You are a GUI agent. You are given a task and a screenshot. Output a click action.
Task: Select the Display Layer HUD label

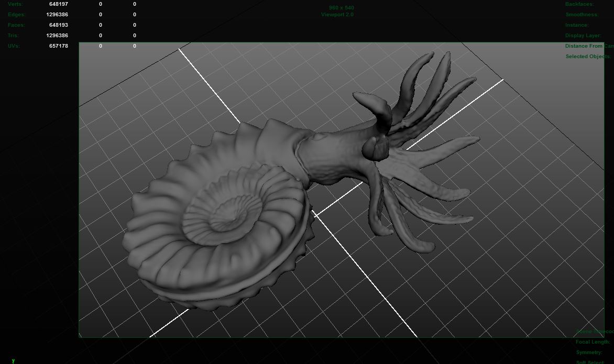tap(583, 35)
